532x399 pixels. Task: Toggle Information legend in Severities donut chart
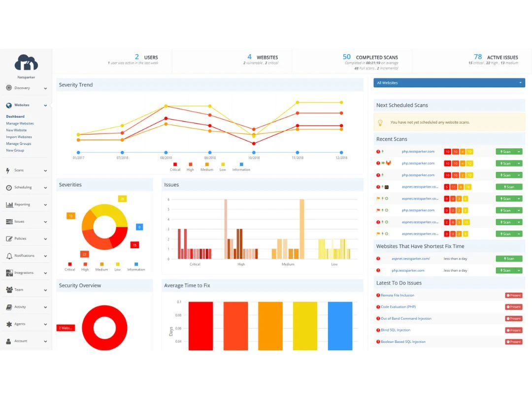136,266
